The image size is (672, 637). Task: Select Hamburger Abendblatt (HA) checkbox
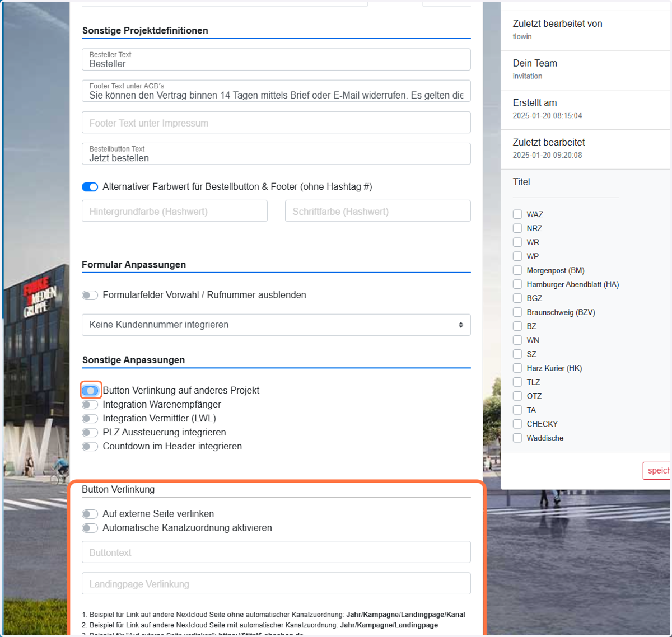coord(517,284)
